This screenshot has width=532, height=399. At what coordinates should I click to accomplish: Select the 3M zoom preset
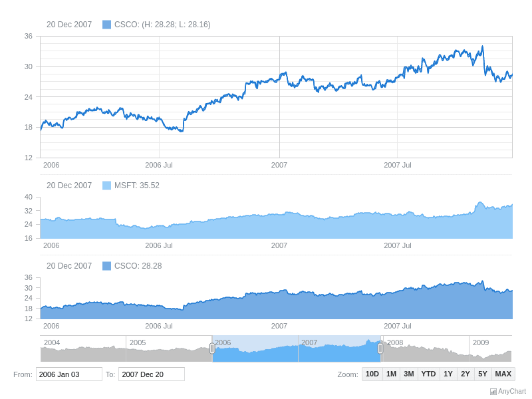[409, 374]
